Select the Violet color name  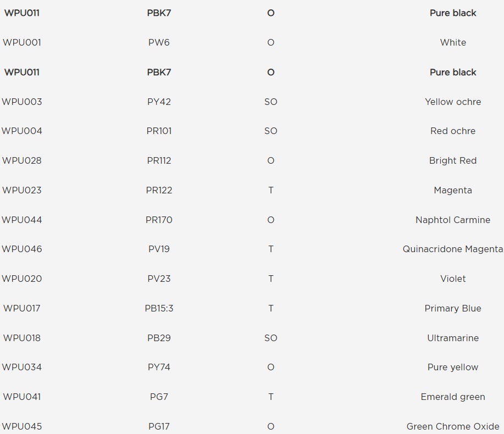click(x=453, y=279)
